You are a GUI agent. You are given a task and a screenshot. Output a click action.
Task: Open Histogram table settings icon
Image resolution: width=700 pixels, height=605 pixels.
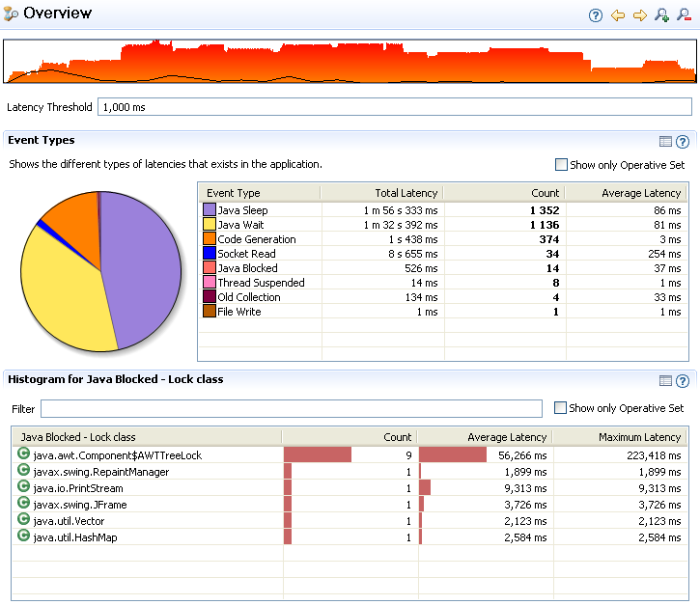coord(665,380)
